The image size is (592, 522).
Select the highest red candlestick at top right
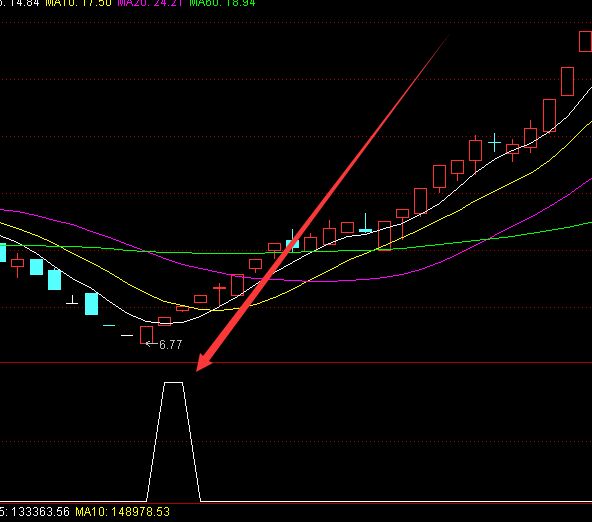click(x=586, y=42)
